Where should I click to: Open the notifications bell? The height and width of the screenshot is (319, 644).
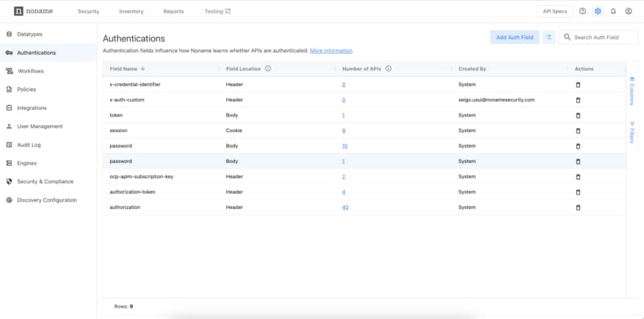point(613,11)
